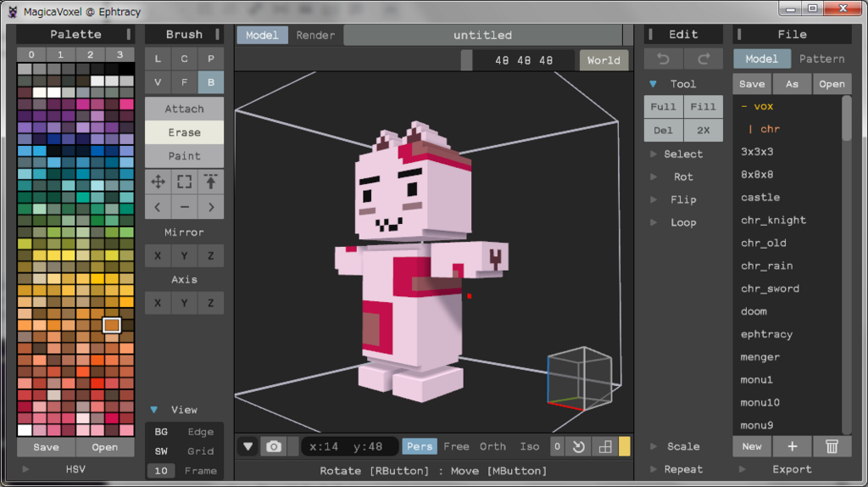Redo the last edit
868x487 pixels.
(x=703, y=59)
